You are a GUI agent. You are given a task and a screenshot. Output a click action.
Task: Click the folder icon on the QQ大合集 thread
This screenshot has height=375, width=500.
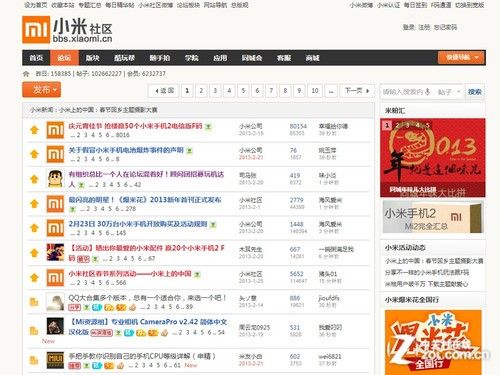click(34, 302)
